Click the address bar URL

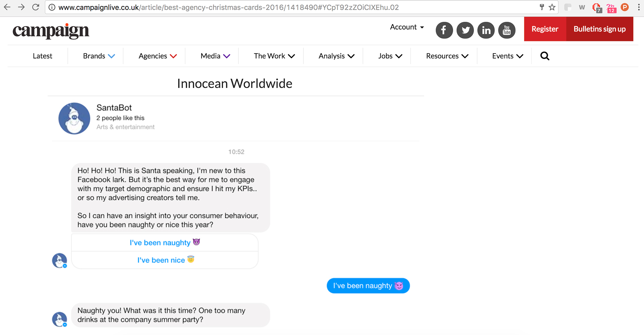click(228, 7)
